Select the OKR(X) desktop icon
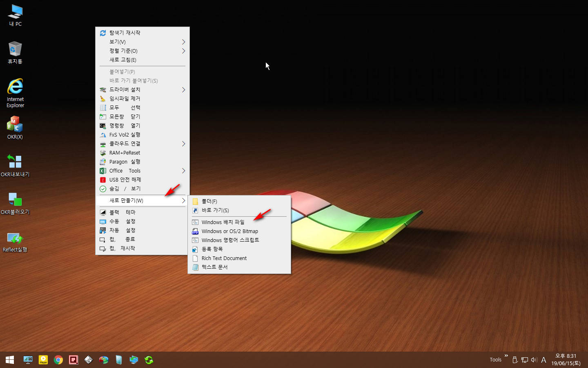Screen dimensions: 588x368 pyautogui.click(x=15, y=128)
